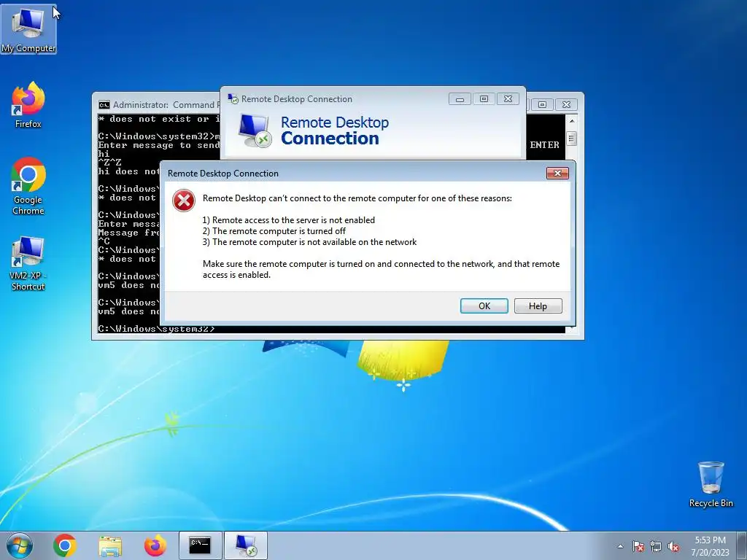The height and width of the screenshot is (560, 747).
Task: Click OK in the error dialog
Action: (484, 306)
